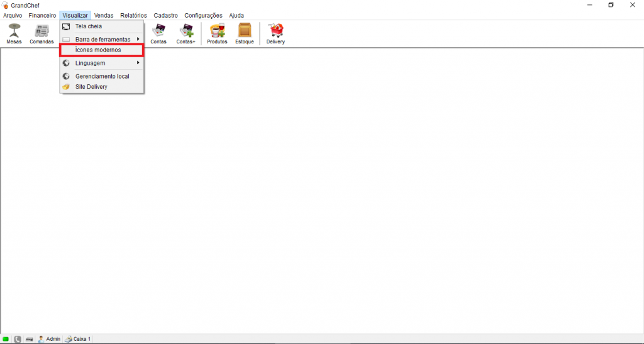Click the phone icon in status bar

click(18, 339)
